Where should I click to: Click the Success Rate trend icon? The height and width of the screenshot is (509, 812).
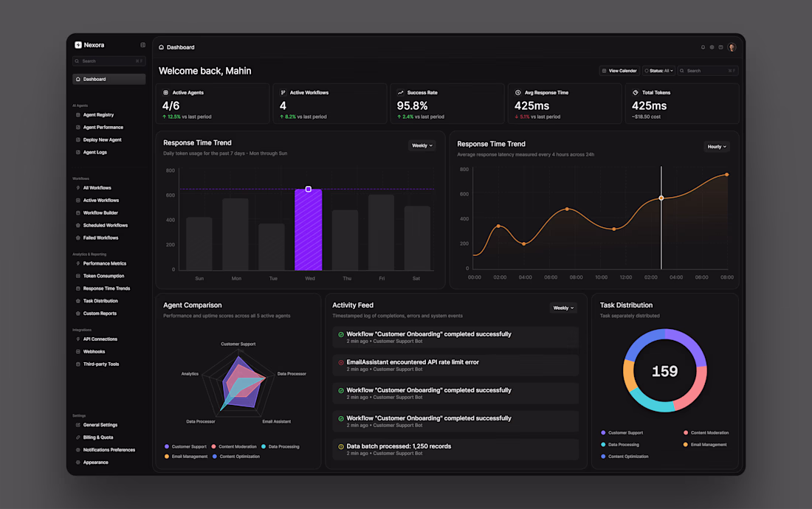click(400, 93)
